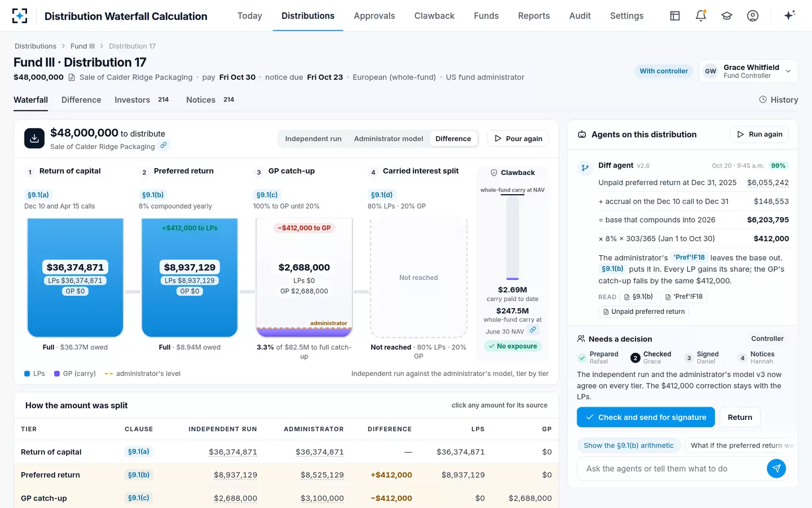Click the History clock icon
This screenshot has width=812, height=508.
click(x=763, y=99)
